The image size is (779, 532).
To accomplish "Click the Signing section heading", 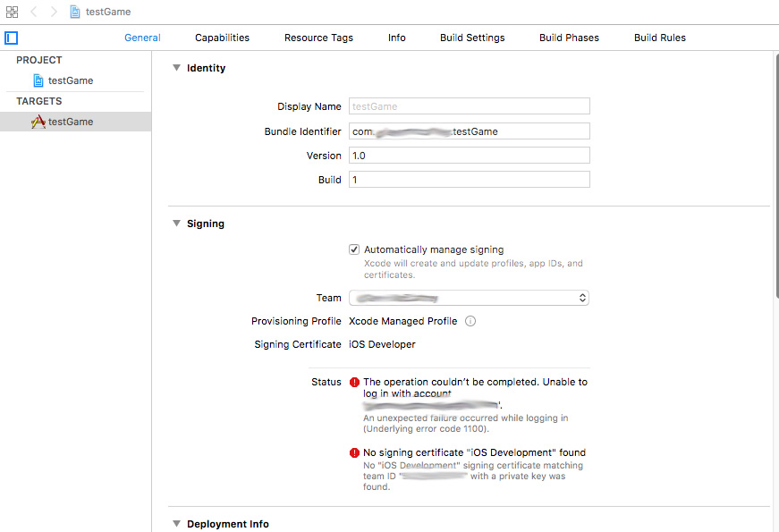I will point(206,224).
